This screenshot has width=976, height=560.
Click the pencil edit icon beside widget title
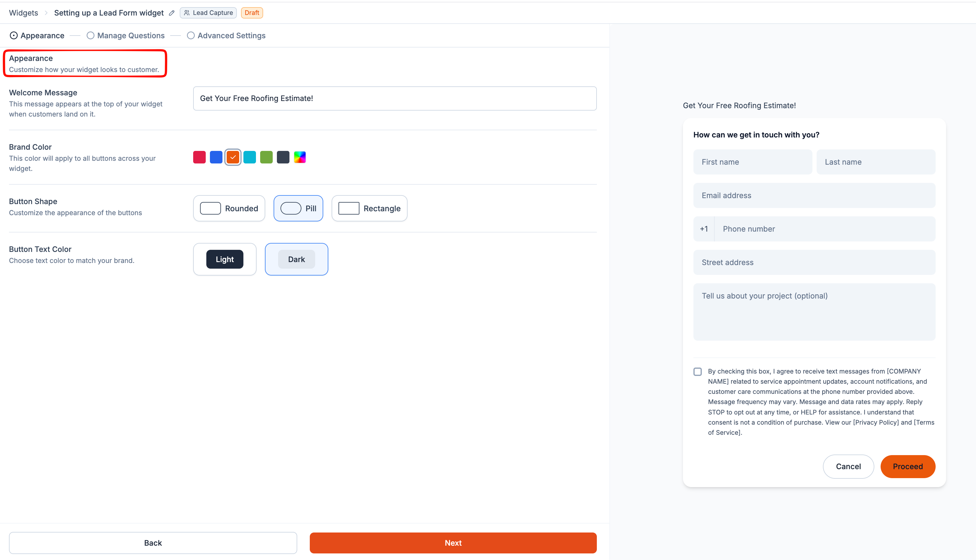click(172, 13)
